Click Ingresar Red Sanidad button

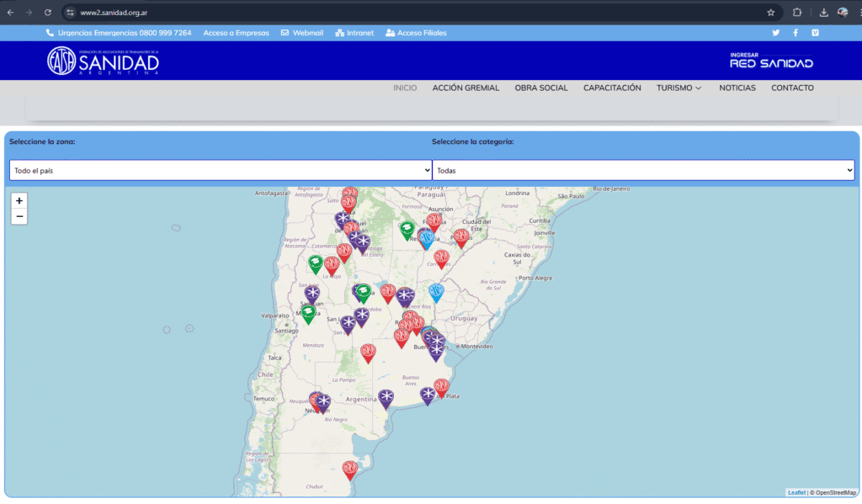[771, 61]
